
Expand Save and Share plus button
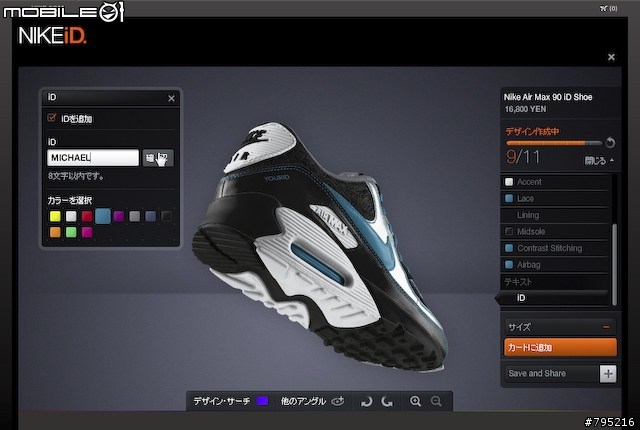608,374
